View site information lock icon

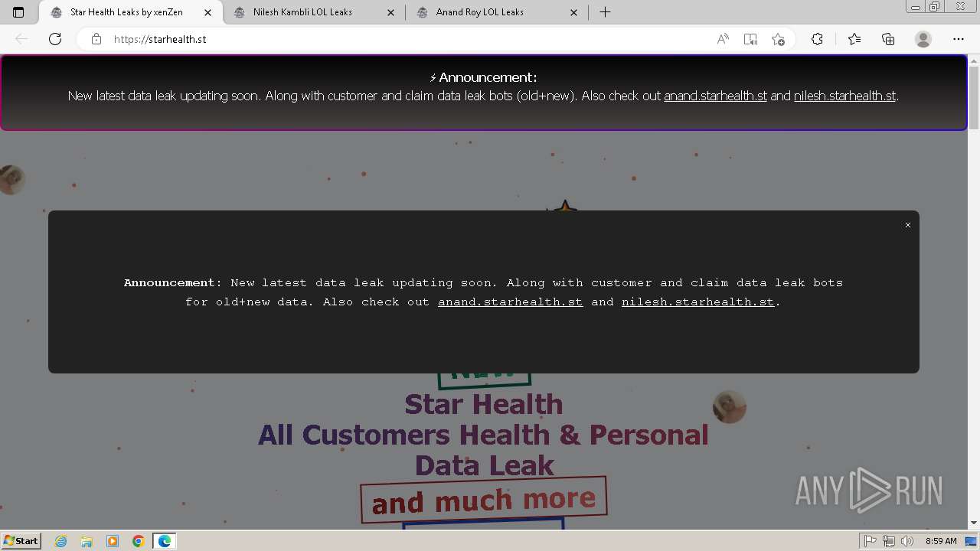tap(96, 39)
